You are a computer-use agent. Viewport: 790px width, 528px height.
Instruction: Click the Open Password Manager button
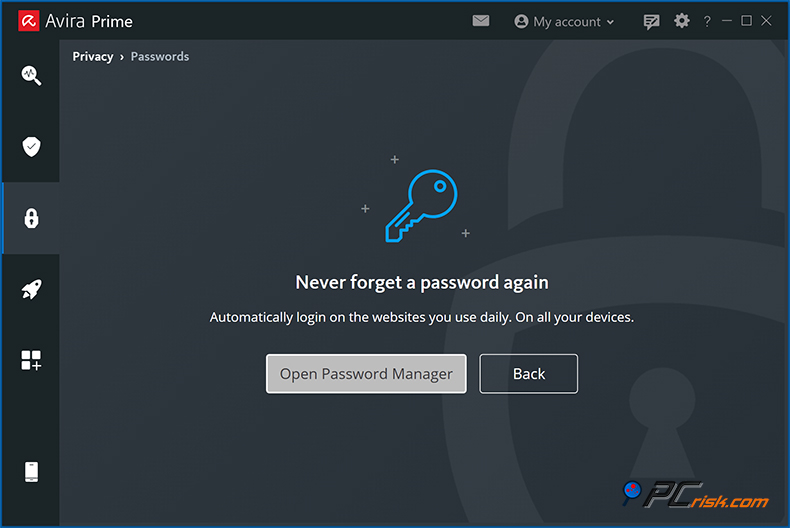[x=366, y=374]
